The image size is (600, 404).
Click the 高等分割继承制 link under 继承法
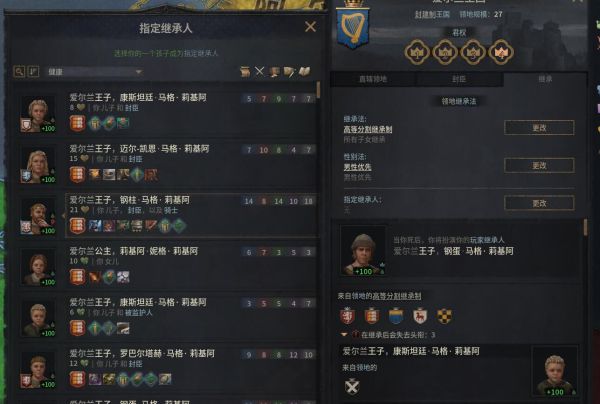(x=368, y=129)
